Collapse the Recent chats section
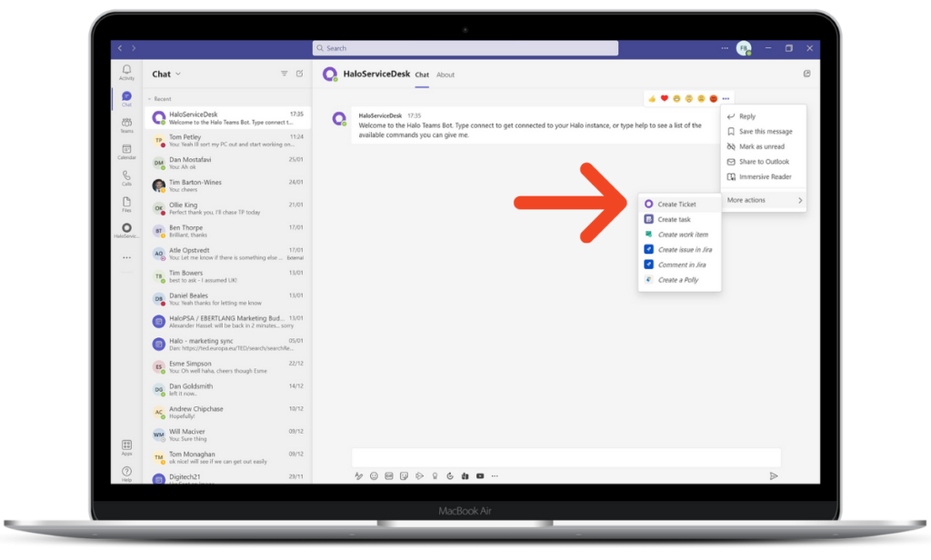Screen dimensions: 931x560 150,99
